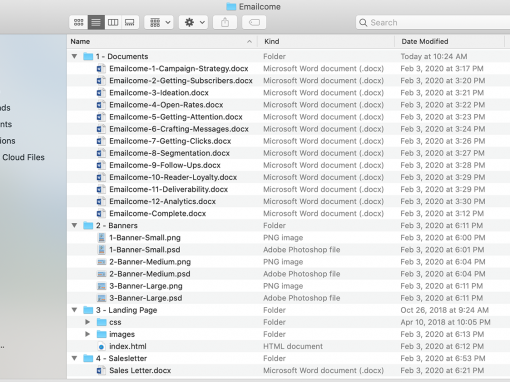This screenshot has width=510, height=382.
Task: Select the 4 - Salesletter folder name
Action: click(121, 358)
